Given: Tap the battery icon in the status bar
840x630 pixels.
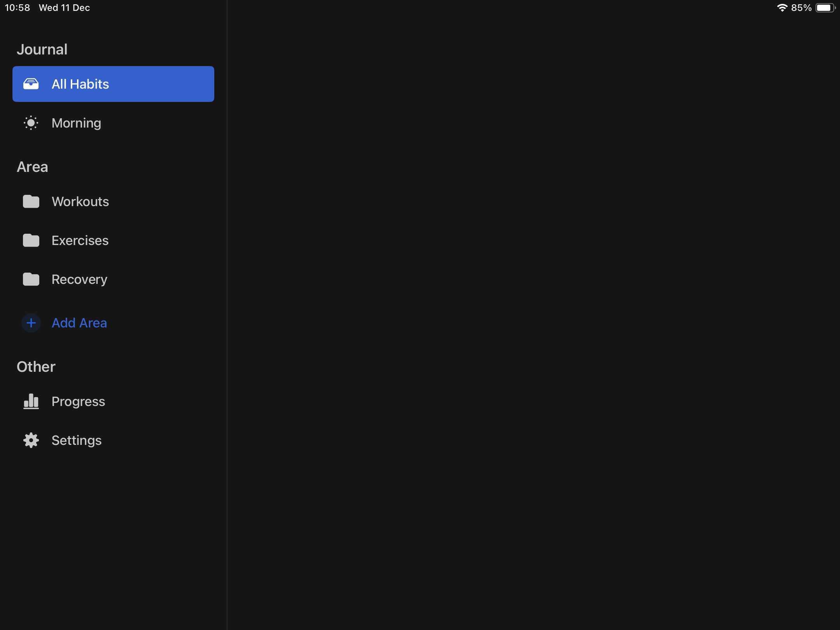Looking at the screenshot, I should click(x=825, y=8).
